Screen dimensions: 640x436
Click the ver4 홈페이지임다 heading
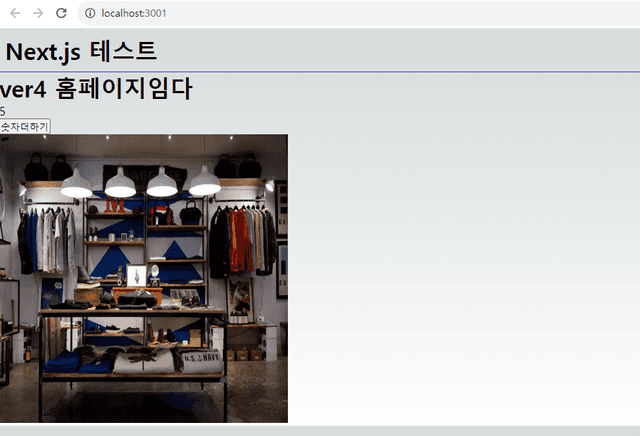pyautogui.click(x=96, y=89)
